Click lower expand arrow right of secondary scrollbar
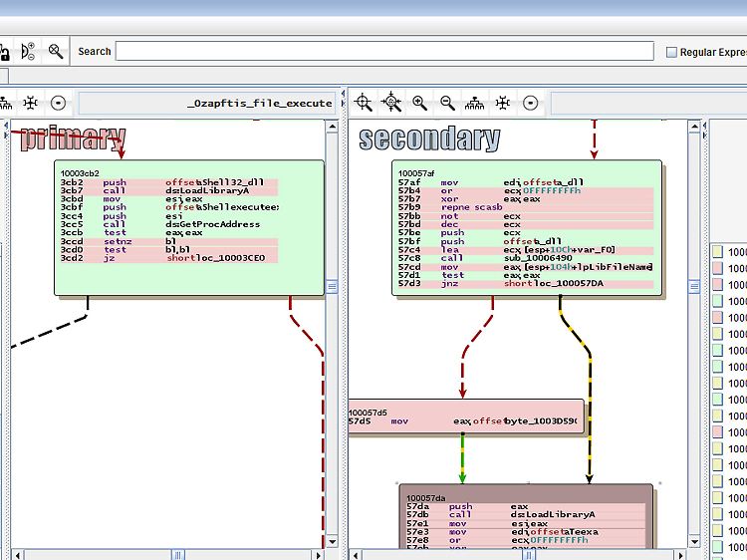This screenshot has width=747, height=560. (x=705, y=136)
